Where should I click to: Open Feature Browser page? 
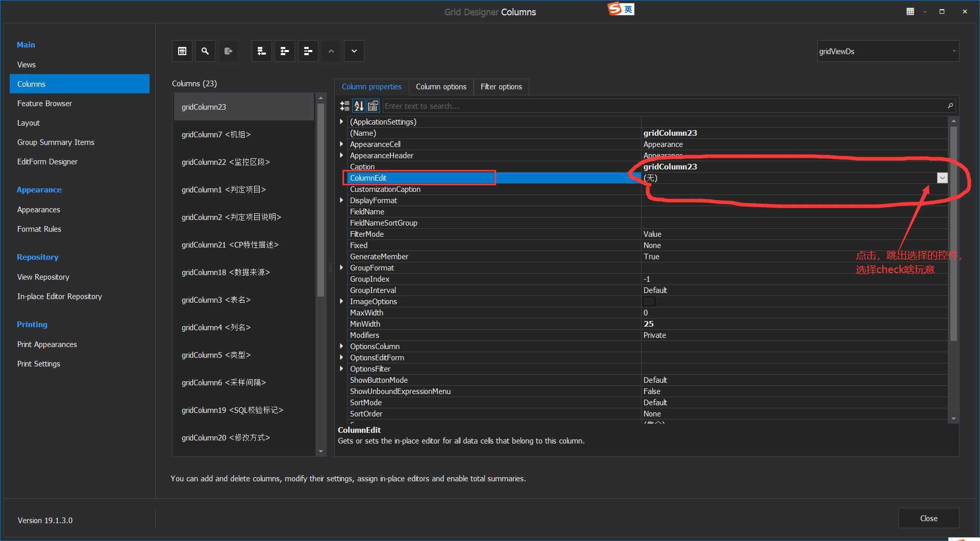coord(79,103)
